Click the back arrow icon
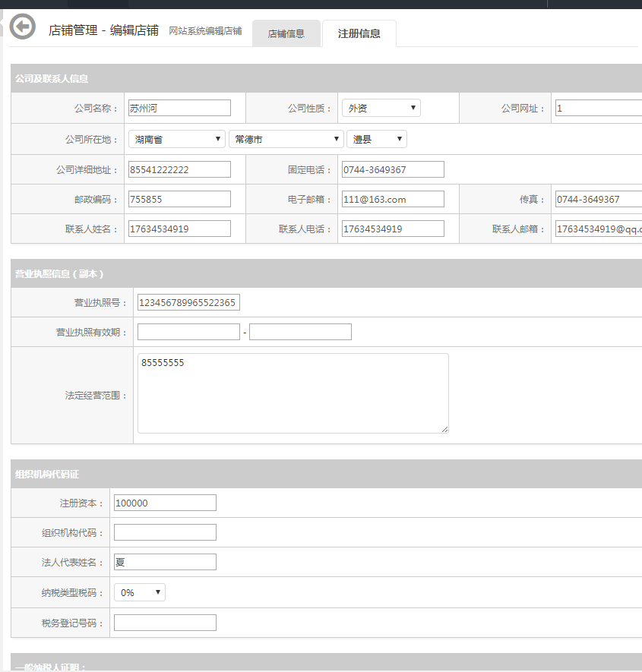642x672 pixels. click(23, 27)
